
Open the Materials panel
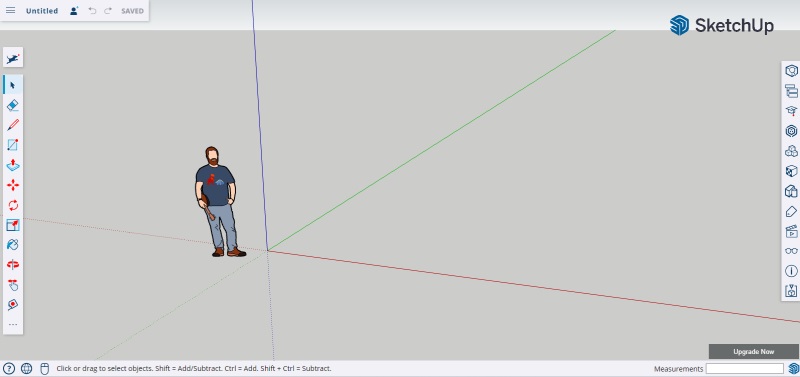click(791, 171)
